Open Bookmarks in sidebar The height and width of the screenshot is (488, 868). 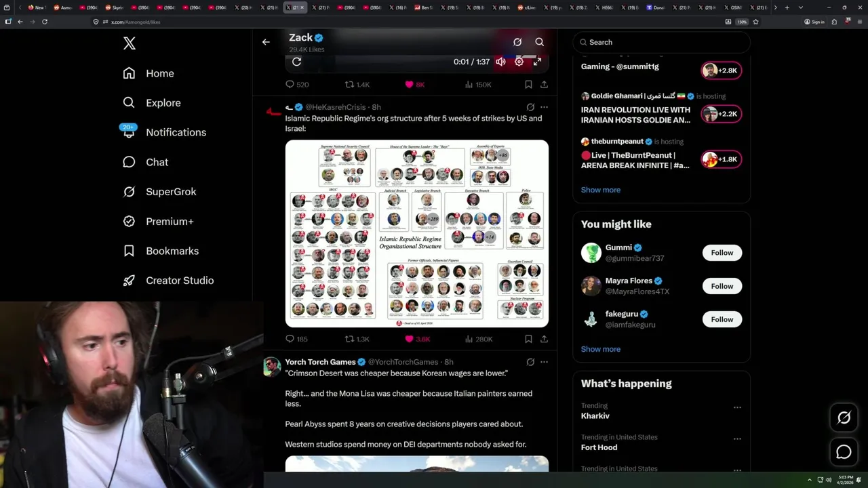(x=161, y=251)
